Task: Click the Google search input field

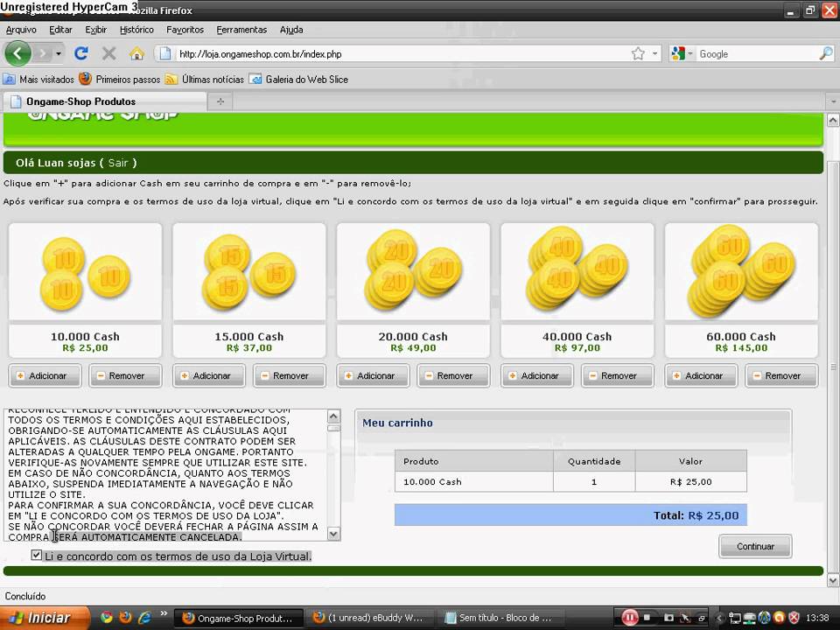Action: 756,53
